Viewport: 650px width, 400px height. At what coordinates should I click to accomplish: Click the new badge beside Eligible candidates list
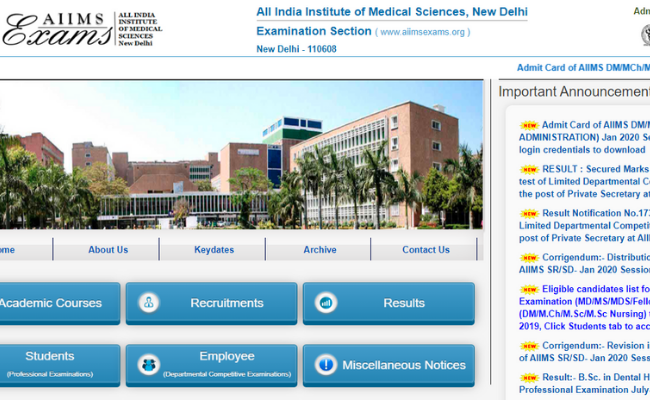point(529,290)
